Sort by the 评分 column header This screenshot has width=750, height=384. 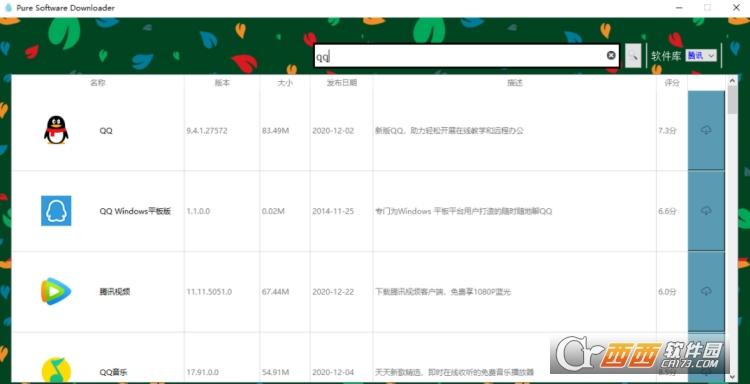[672, 83]
